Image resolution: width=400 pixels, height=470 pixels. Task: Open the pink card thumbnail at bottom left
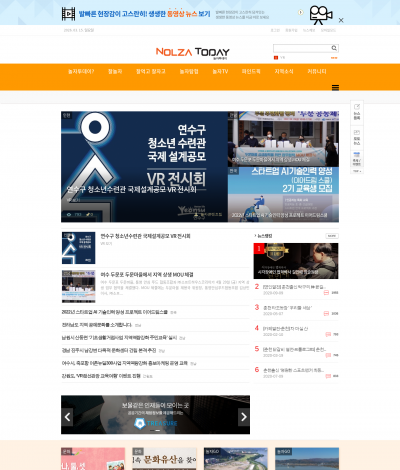93,459
